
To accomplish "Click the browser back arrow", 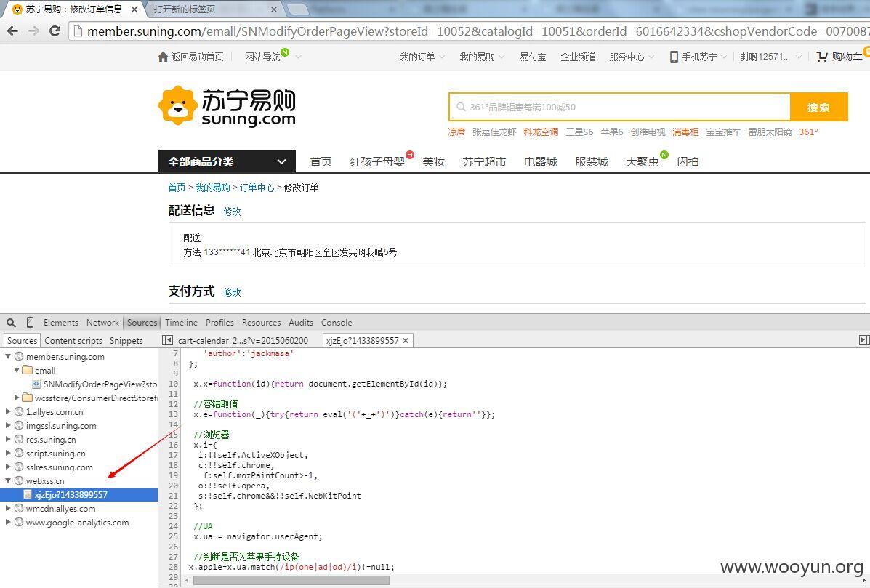I will click(13, 31).
